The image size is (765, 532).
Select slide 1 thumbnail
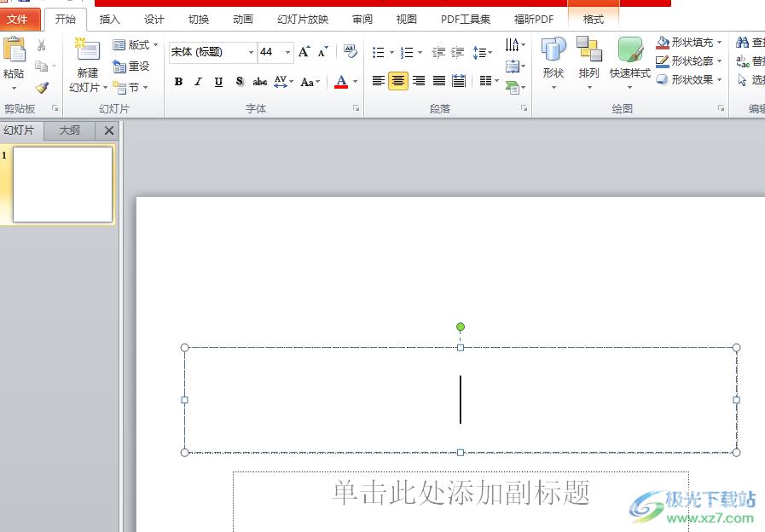pos(62,185)
